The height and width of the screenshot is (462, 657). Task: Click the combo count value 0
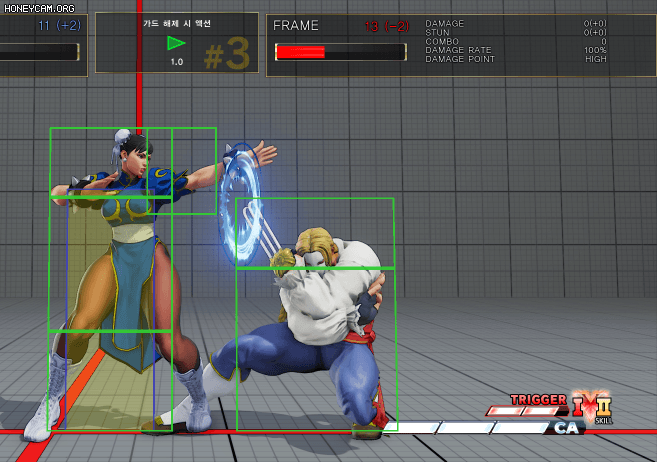coord(604,41)
